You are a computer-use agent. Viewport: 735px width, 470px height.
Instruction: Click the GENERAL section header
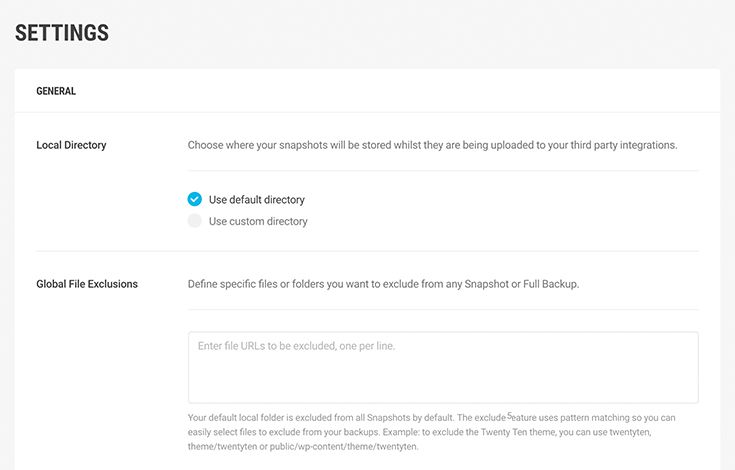point(56,91)
